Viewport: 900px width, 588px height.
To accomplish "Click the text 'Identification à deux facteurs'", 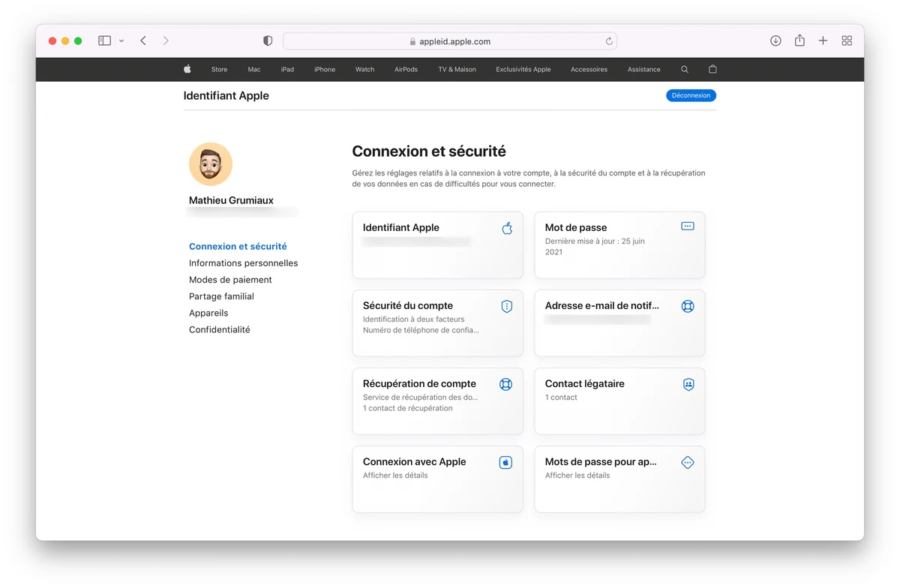I will [x=414, y=319].
